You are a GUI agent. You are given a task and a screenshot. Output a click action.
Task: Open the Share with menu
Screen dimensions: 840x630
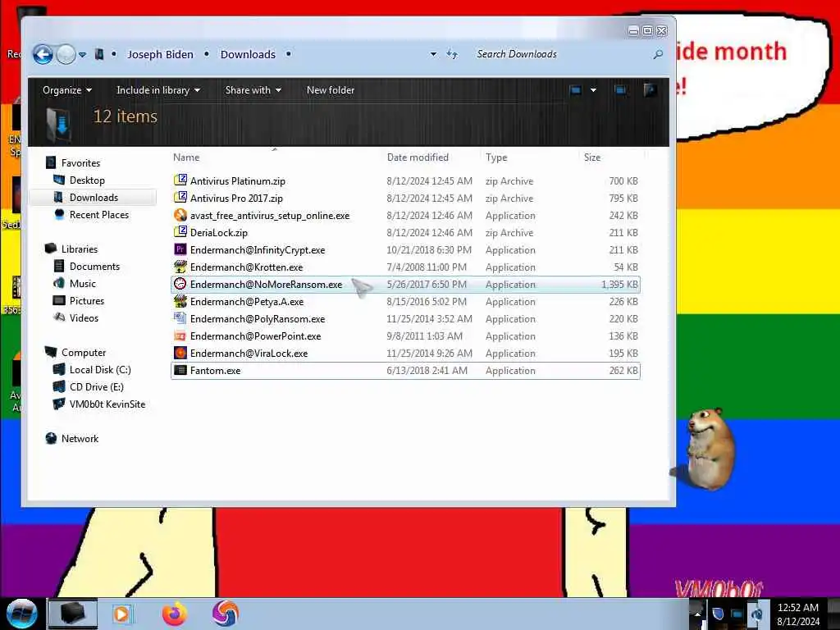253,90
